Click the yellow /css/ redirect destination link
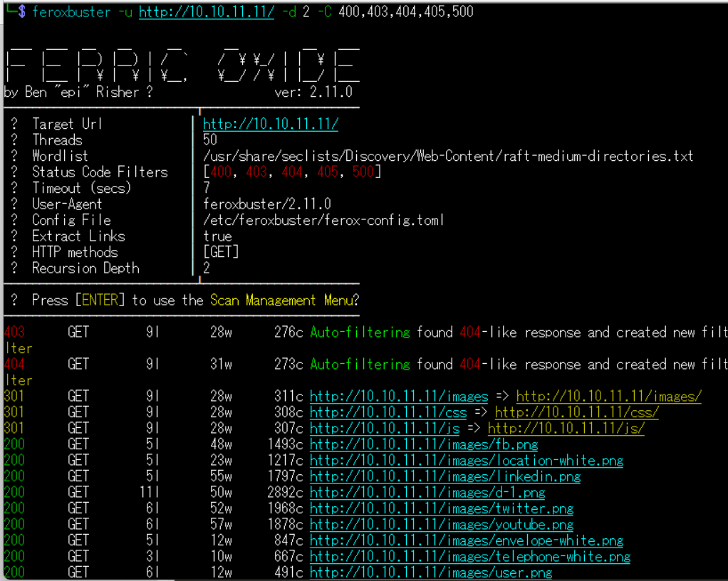The image size is (728, 581). point(577,412)
